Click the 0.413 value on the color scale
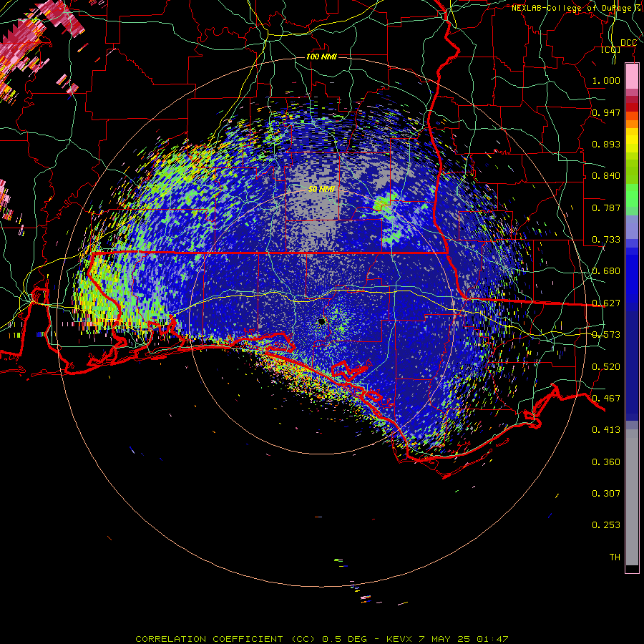 click(x=606, y=430)
